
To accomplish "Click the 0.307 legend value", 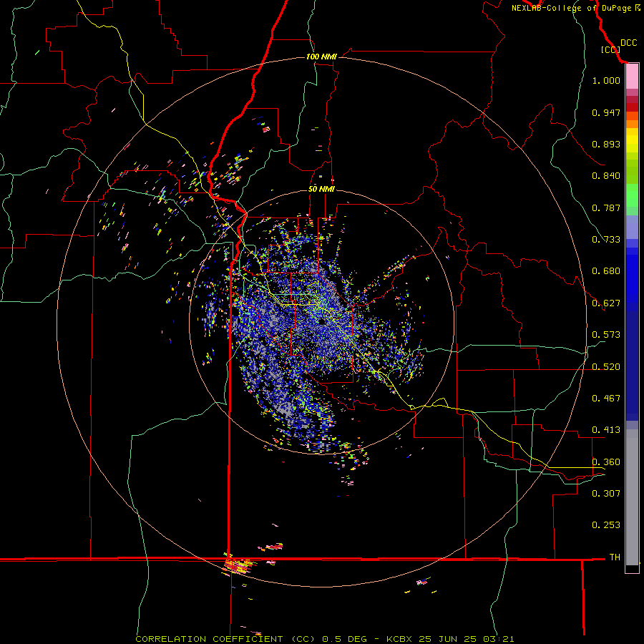I will pos(606,493).
